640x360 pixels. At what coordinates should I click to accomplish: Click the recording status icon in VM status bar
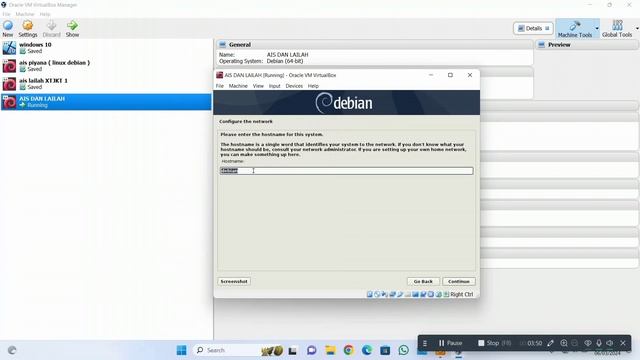423,294
